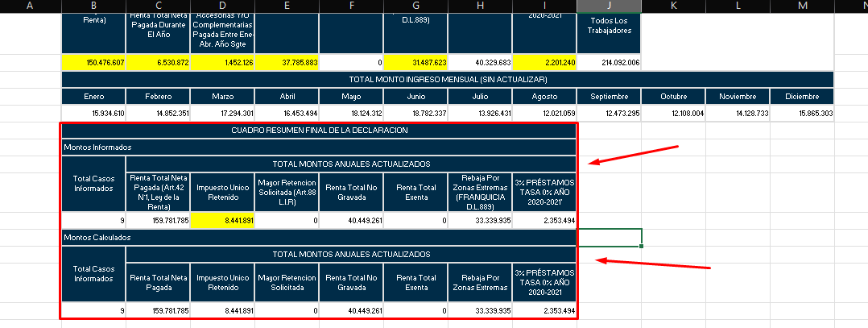The height and width of the screenshot is (328, 868).
Task: Select column M header
Action: (801, 6)
